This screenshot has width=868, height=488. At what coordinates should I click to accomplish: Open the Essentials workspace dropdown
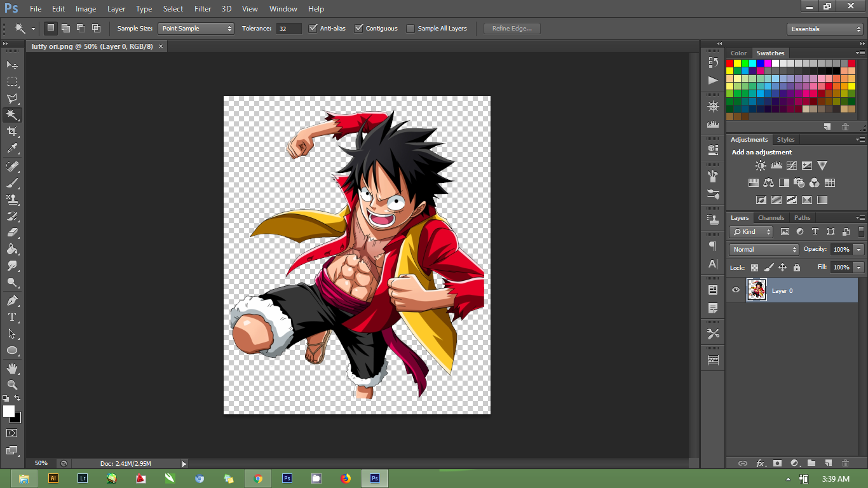825,29
